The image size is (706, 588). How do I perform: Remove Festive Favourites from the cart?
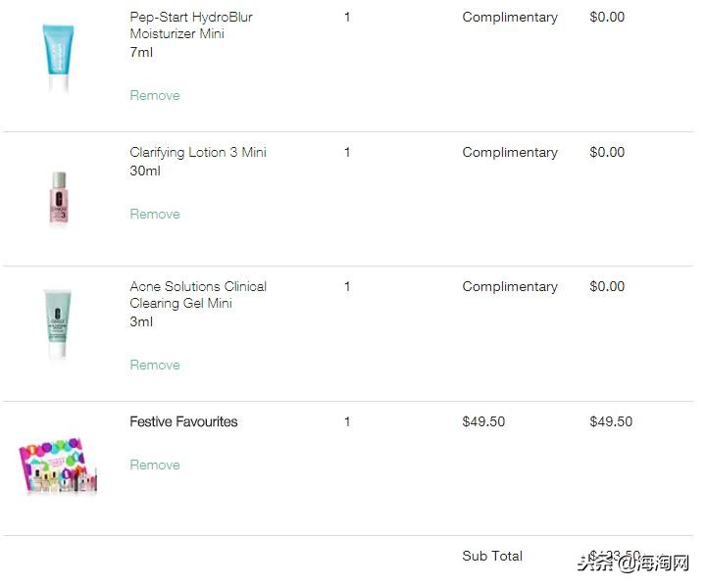pyautogui.click(x=155, y=465)
